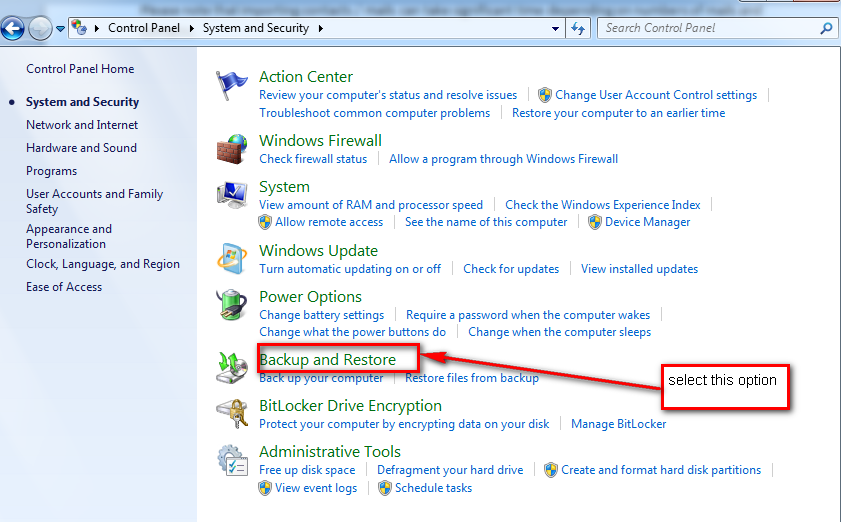Open User Accounts and Family Safety
This screenshot has height=522, width=841.
click(94, 201)
